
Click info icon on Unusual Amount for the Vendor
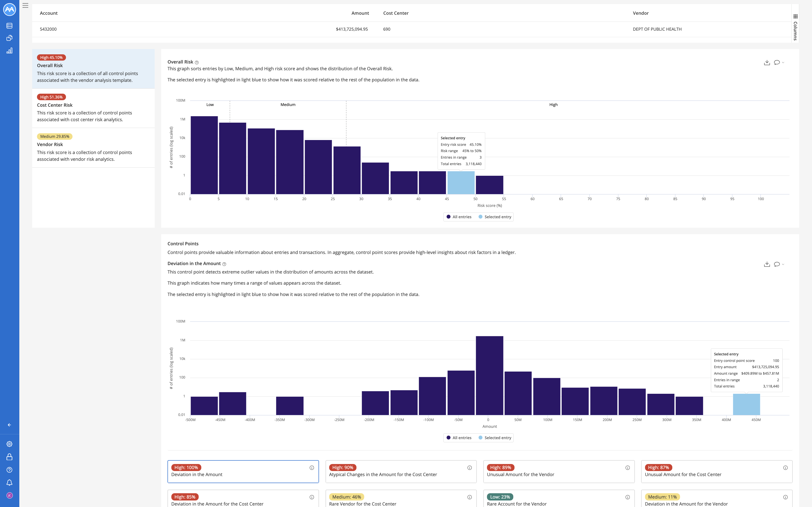627,468
